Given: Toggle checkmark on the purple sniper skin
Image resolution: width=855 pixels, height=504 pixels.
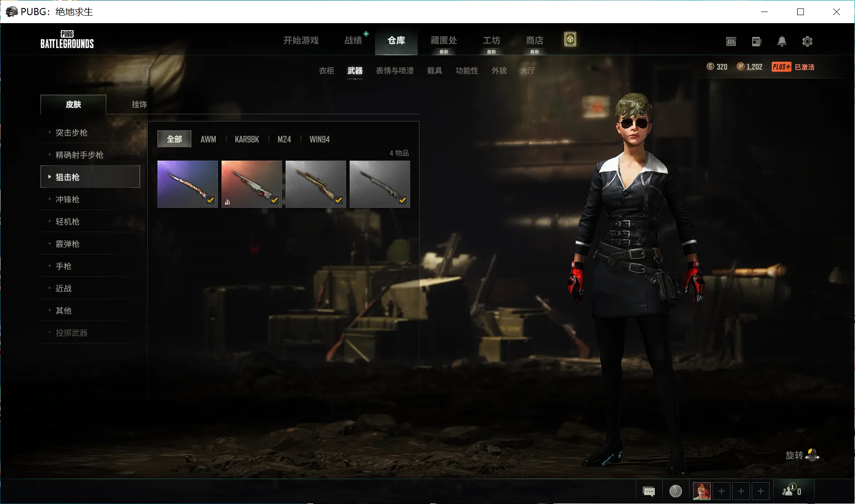Looking at the screenshot, I should (x=210, y=200).
